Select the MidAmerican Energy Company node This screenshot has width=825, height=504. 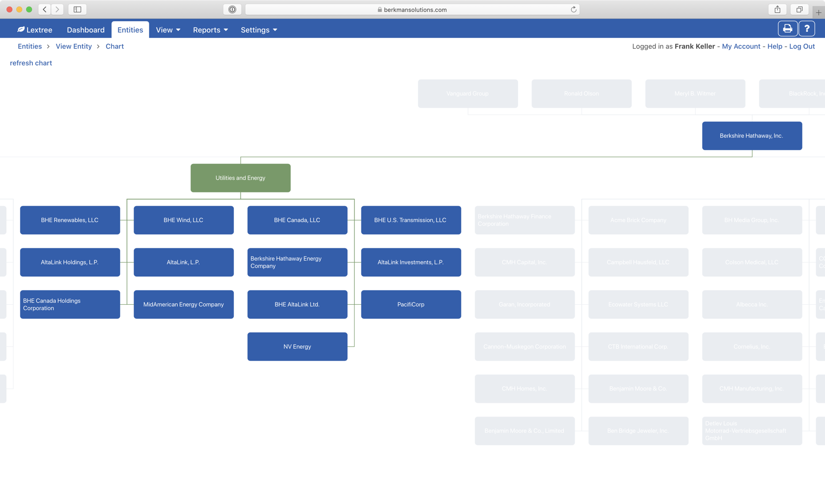184,305
